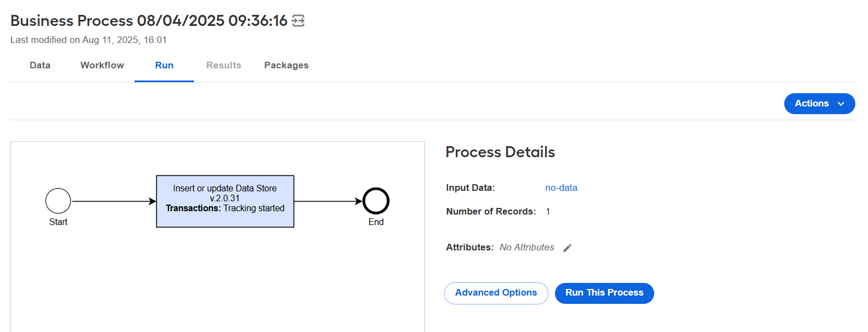Image resolution: width=868 pixels, height=332 pixels.
Task: Open Advanced Options
Action: point(496,293)
